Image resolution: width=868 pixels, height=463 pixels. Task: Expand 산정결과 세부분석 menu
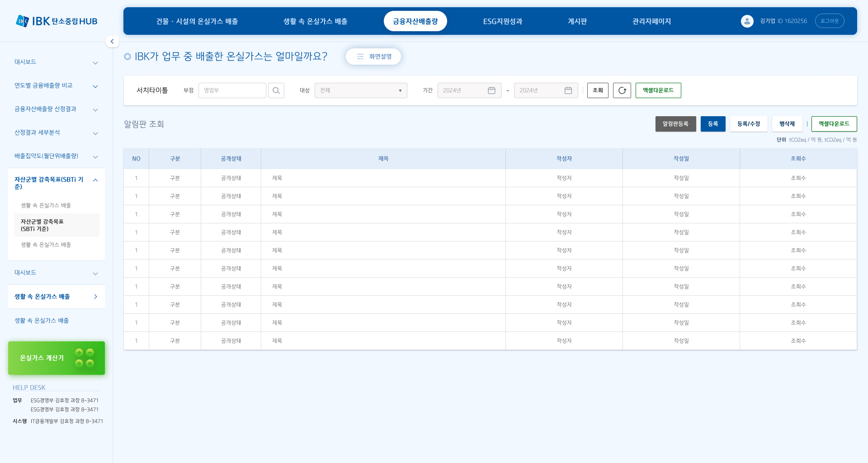[x=56, y=132]
